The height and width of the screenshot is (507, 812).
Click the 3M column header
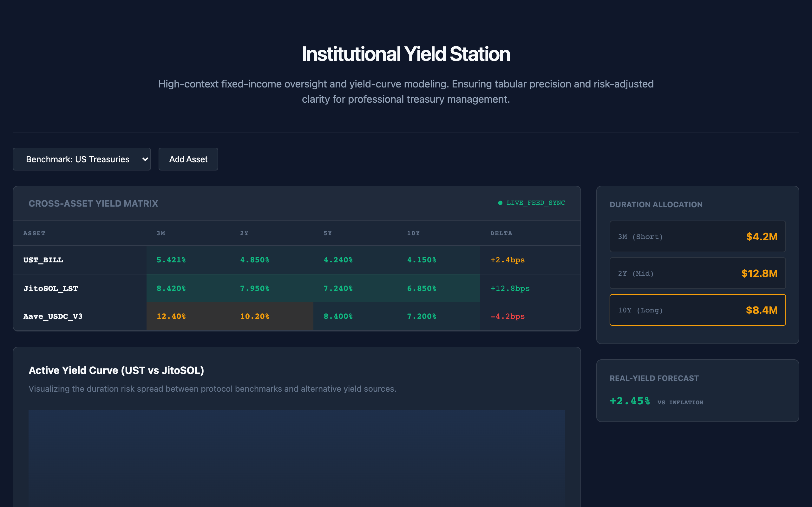pyautogui.click(x=161, y=234)
